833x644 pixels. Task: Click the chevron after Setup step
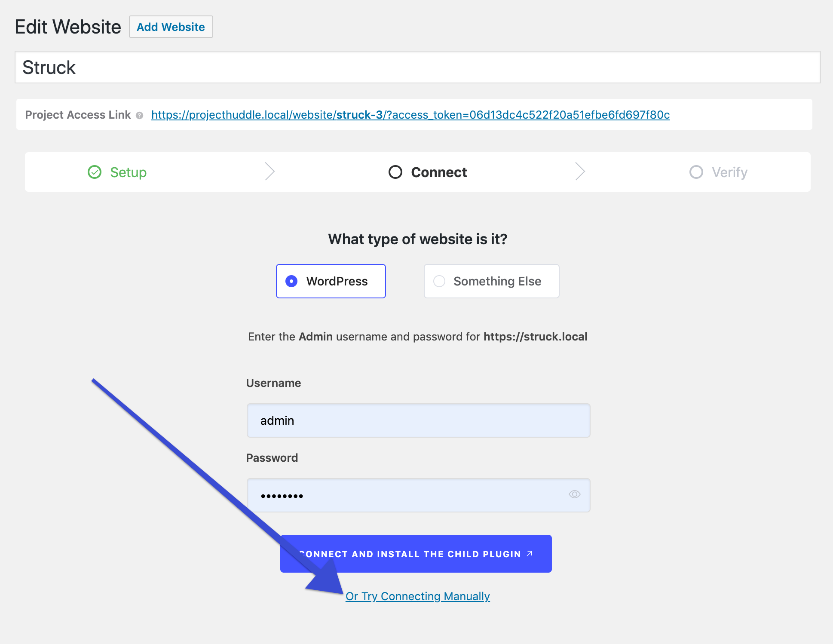269,172
